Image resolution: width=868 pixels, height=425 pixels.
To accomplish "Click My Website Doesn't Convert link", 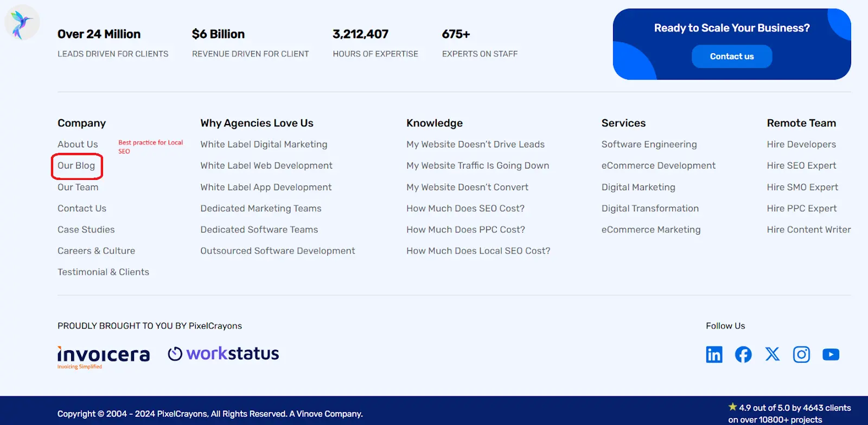I will click(x=467, y=188).
